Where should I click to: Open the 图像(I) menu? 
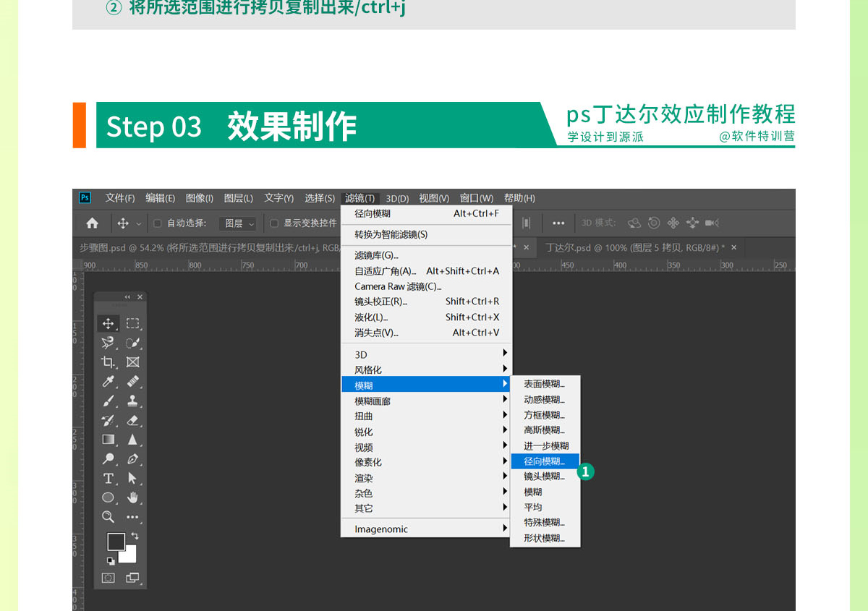[199, 198]
